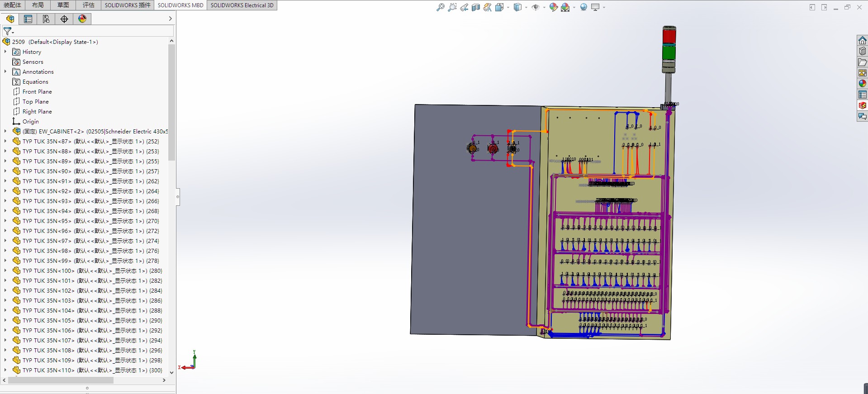
Task: Open the SOLIDWORKS Electrical 3D tab
Action: point(242,5)
